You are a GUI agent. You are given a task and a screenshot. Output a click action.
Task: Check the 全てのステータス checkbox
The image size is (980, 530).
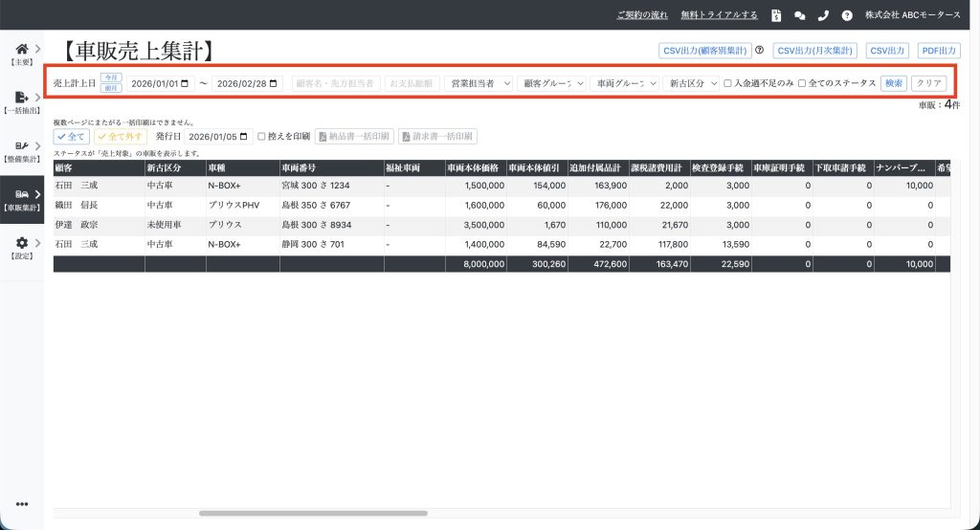(x=802, y=83)
